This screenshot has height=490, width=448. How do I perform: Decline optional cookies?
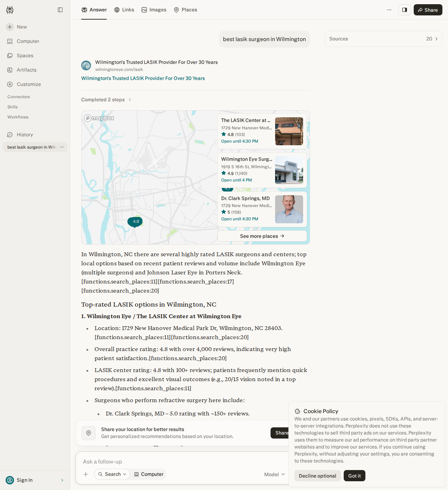(317, 476)
